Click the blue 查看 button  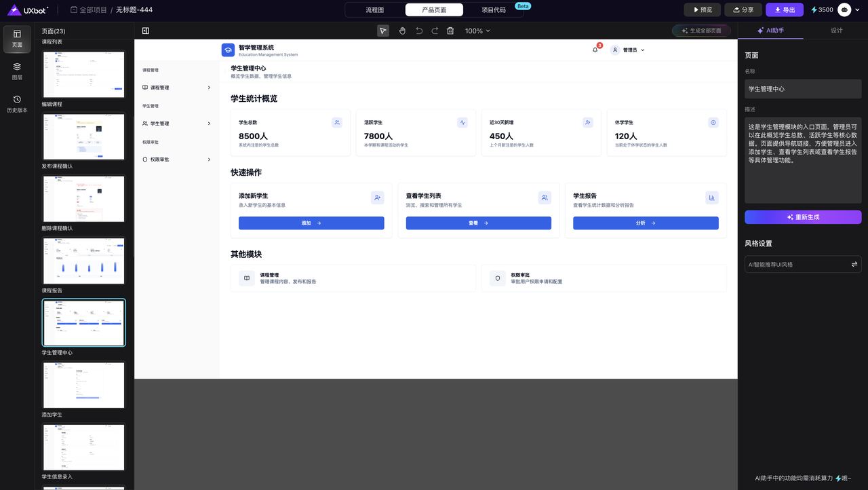(479, 223)
